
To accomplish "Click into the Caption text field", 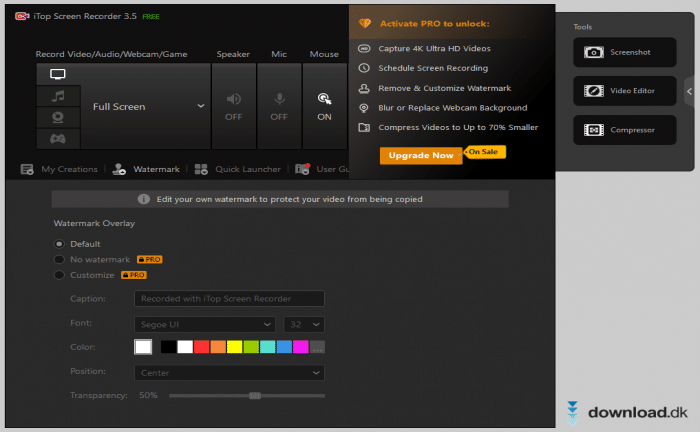I will point(229,299).
